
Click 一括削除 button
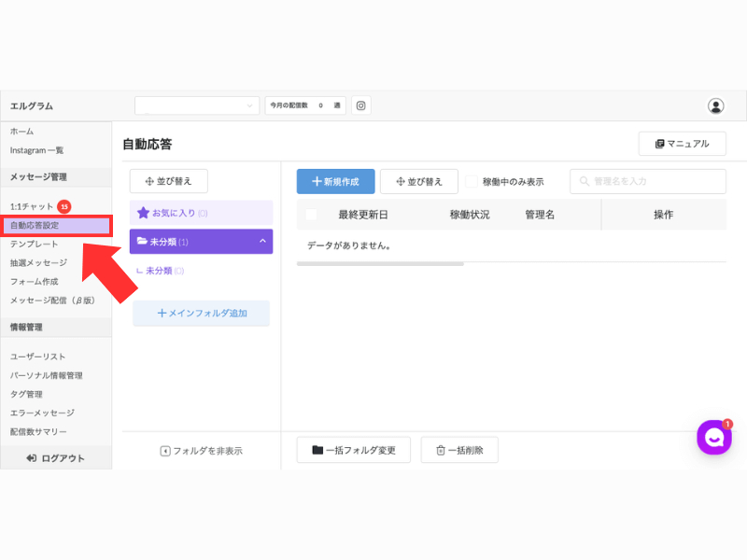[459, 450]
